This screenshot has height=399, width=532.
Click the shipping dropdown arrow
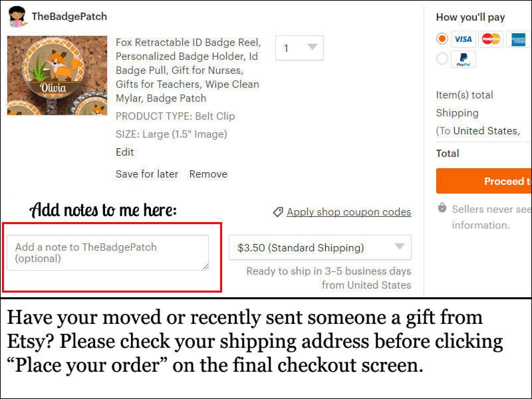tap(399, 246)
